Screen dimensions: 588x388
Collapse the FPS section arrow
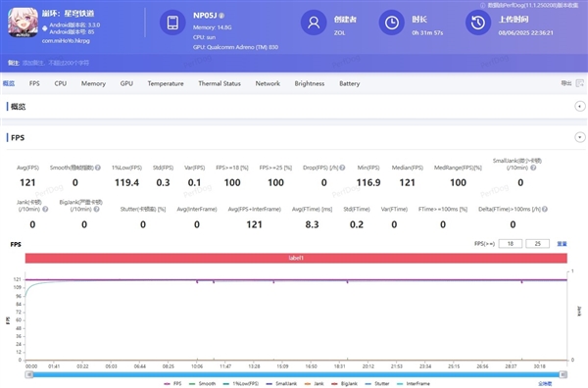[x=580, y=137]
